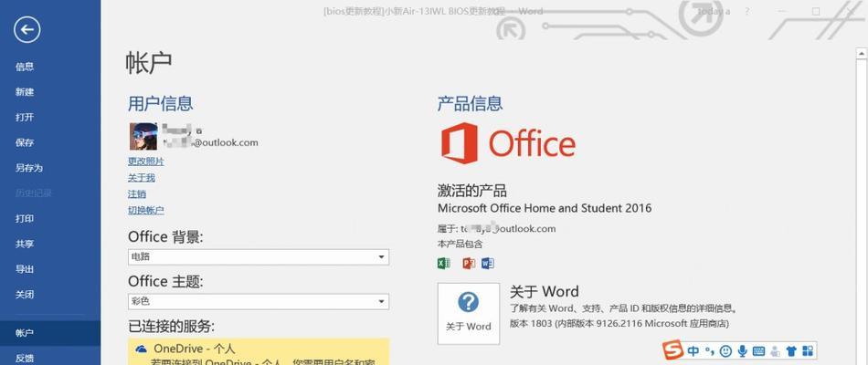Screen dimensions: 868x365
Task: Click the Sogou input method S logo
Action: point(673,350)
